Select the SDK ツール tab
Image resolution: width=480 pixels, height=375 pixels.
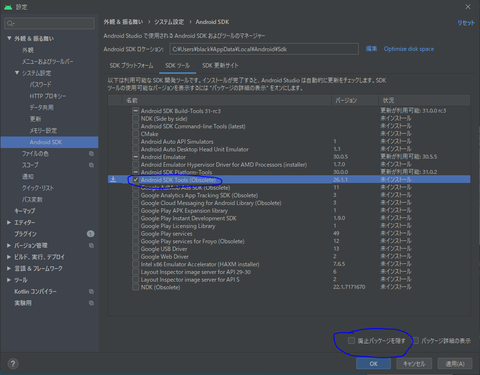(x=177, y=66)
